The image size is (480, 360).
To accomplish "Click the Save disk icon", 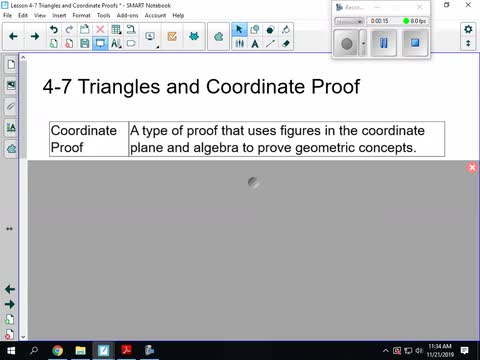I will click(84, 43).
